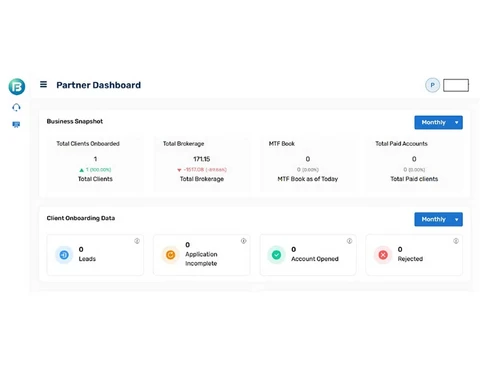
Task: Click the Total Brokerage value 171.15
Action: [x=202, y=159]
